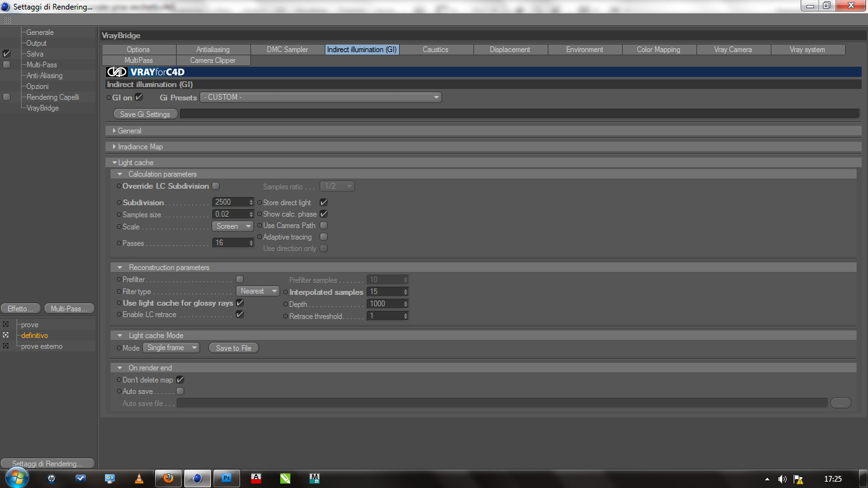Image resolution: width=868 pixels, height=488 pixels.
Task: Toggle Use light cache for glossy rays
Action: tap(240, 303)
